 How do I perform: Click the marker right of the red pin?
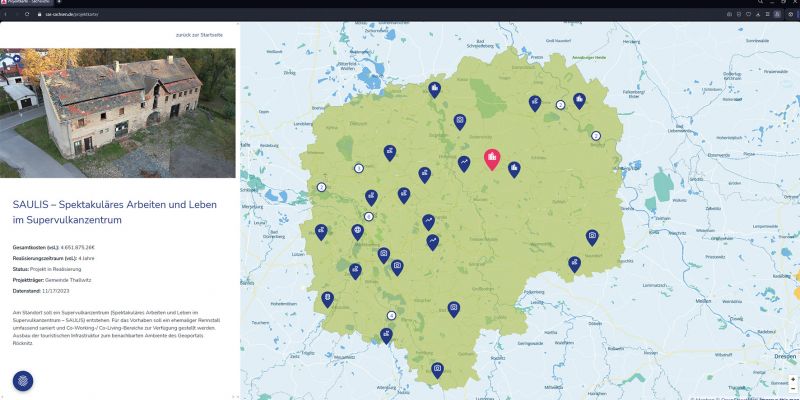[514, 168]
